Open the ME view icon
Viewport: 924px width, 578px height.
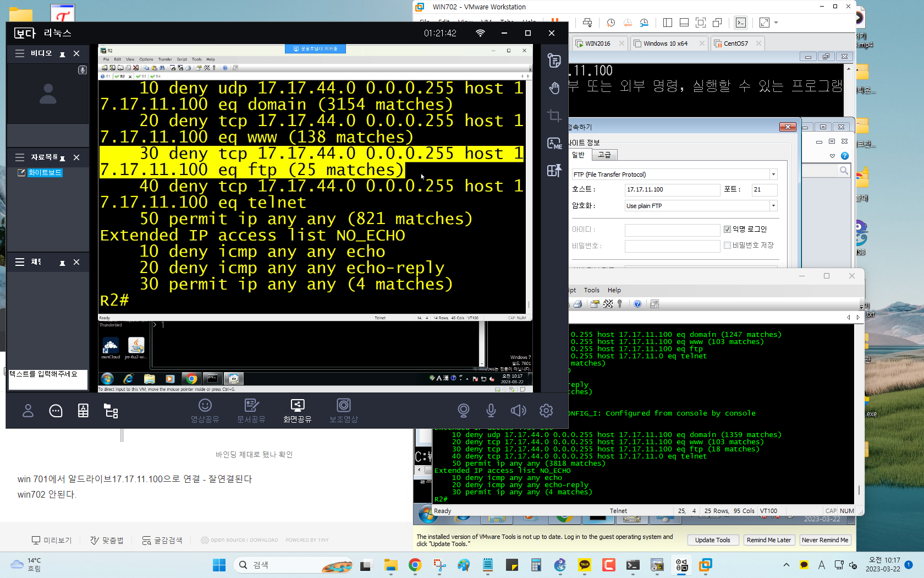(x=554, y=143)
